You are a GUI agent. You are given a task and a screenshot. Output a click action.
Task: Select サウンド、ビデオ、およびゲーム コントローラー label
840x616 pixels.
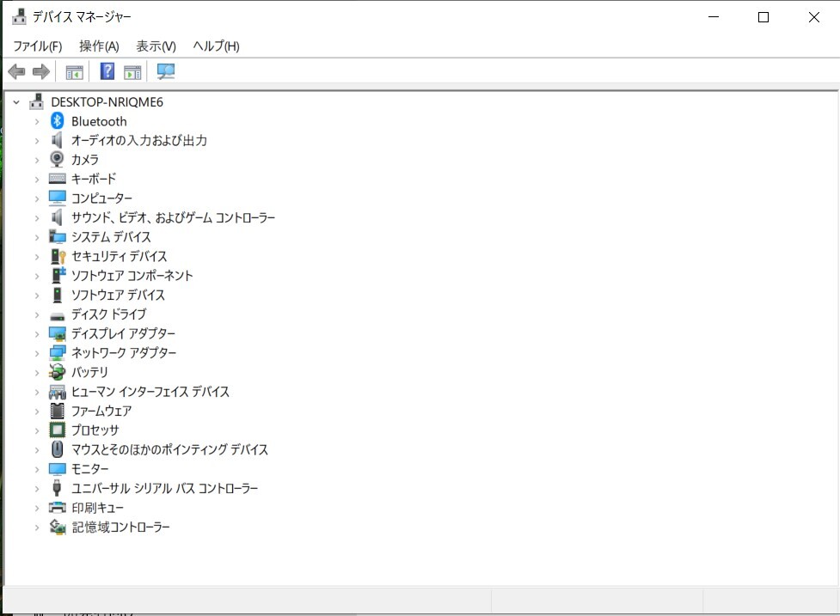coord(173,217)
